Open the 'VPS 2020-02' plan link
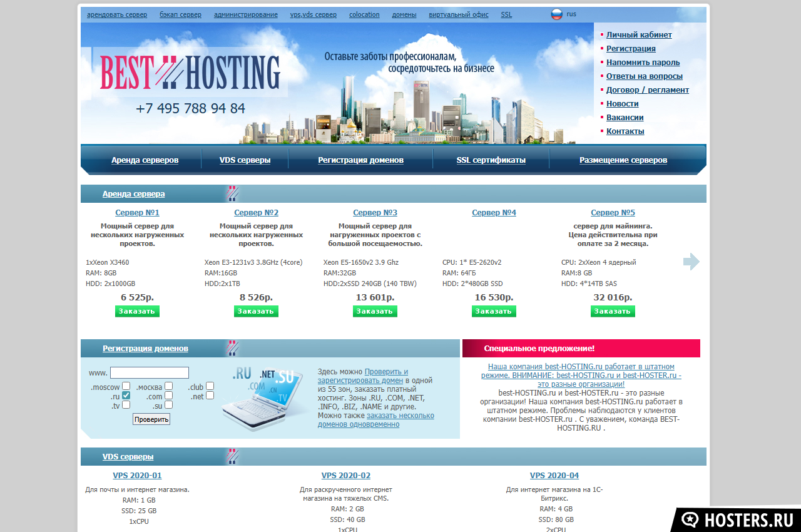This screenshot has height=532, width=801. tap(345, 476)
